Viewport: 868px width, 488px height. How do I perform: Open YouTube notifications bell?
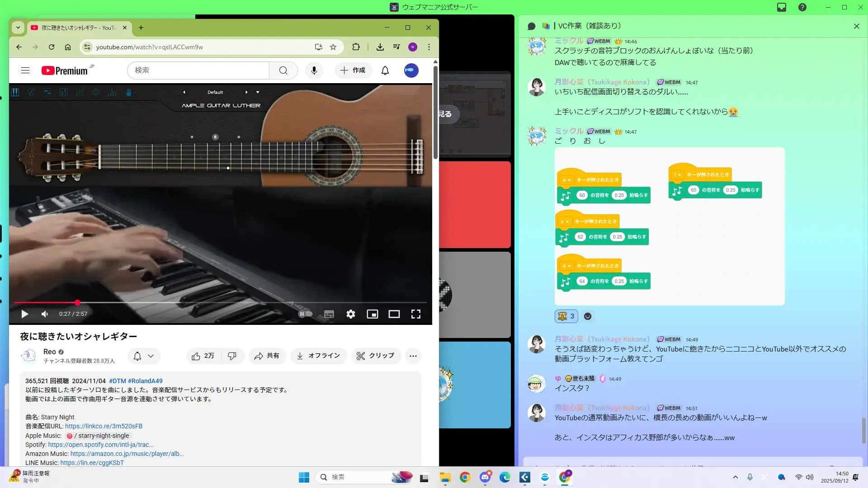(385, 70)
